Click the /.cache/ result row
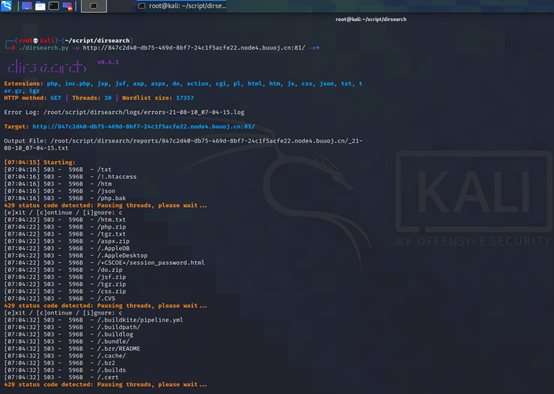The image size is (554, 394). 65,356
